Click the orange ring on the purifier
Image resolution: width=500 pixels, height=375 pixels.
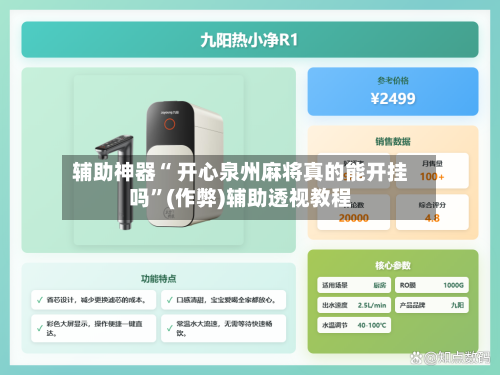[x=169, y=124]
